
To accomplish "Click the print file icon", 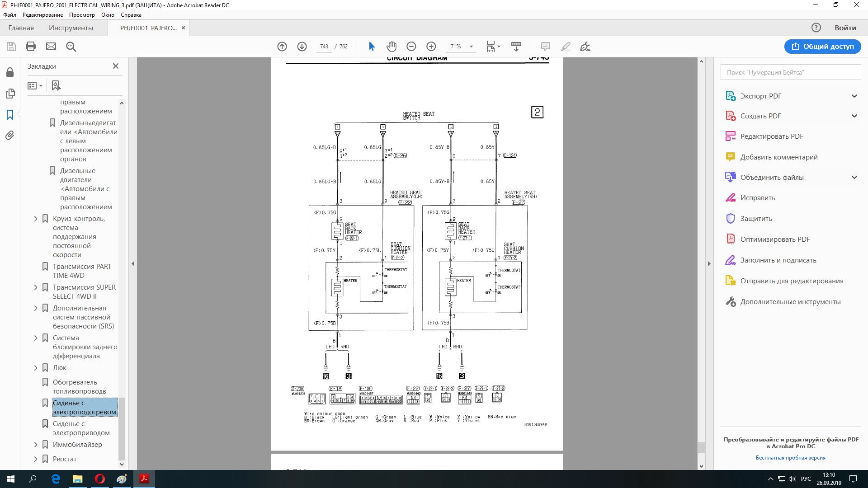I will pyautogui.click(x=31, y=47).
